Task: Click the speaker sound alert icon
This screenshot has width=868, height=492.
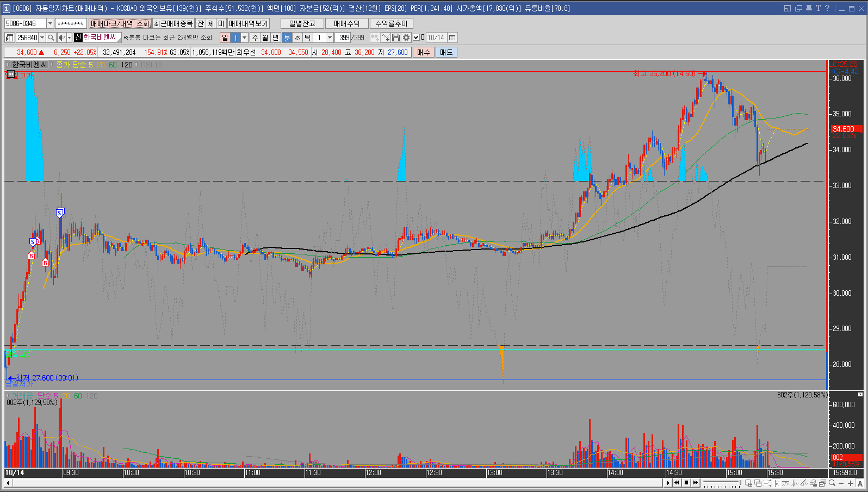Action: point(61,38)
